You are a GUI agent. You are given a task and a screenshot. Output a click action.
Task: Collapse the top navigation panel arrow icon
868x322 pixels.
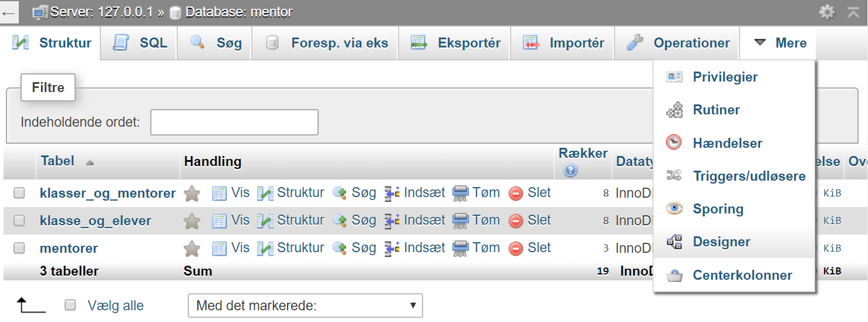tap(853, 12)
